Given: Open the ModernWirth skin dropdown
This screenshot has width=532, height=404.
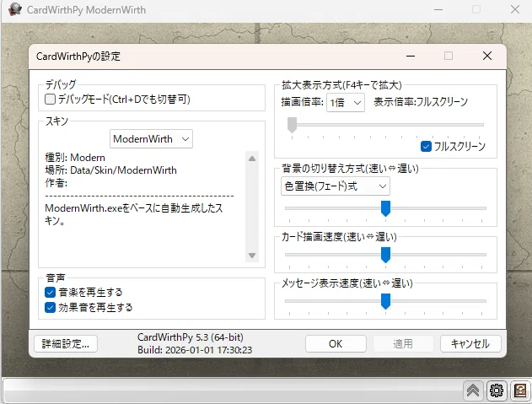Looking at the screenshot, I should point(151,139).
